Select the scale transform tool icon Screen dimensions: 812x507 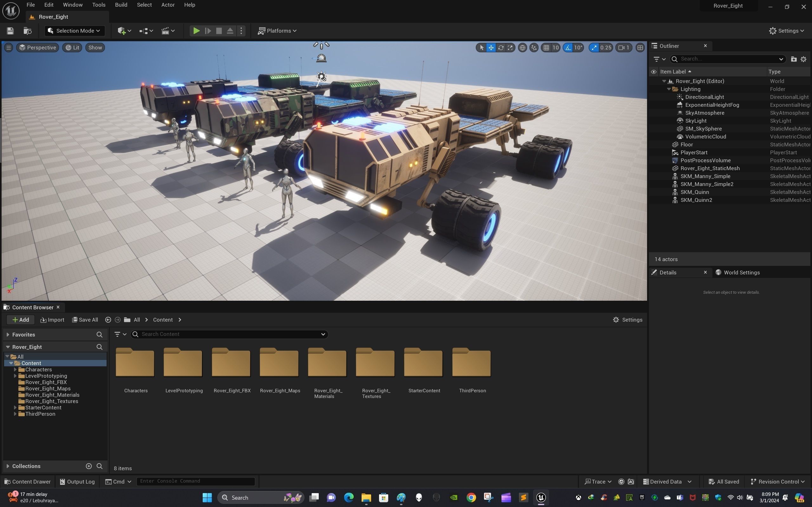point(510,48)
